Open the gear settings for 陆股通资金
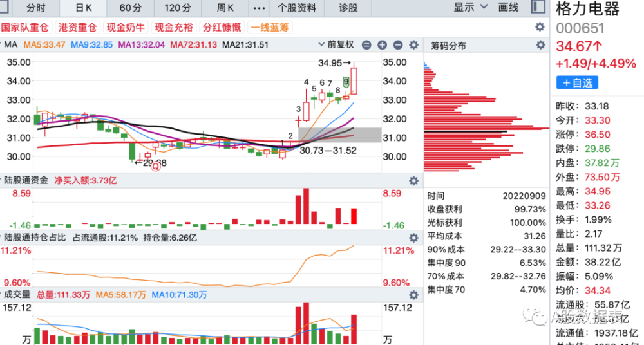 [413, 181]
